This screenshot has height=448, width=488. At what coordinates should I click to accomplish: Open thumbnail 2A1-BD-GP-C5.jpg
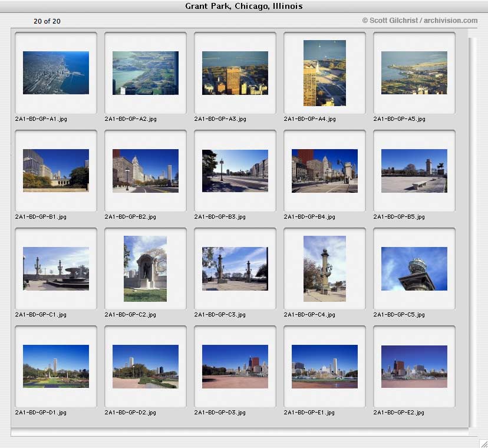pyautogui.click(x=414, y=269)
